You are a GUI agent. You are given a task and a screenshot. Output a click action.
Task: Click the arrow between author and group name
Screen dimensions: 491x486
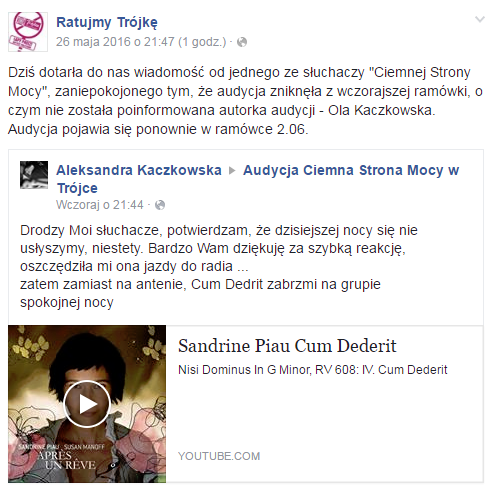point(232,171)
